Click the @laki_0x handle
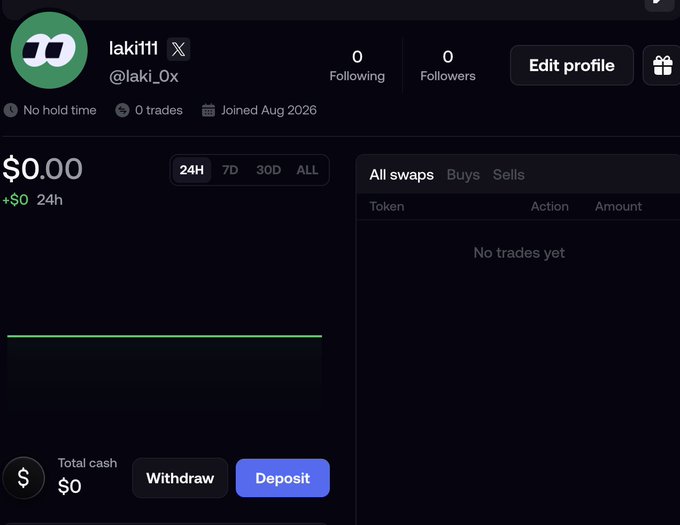 [x=144, y=77]
